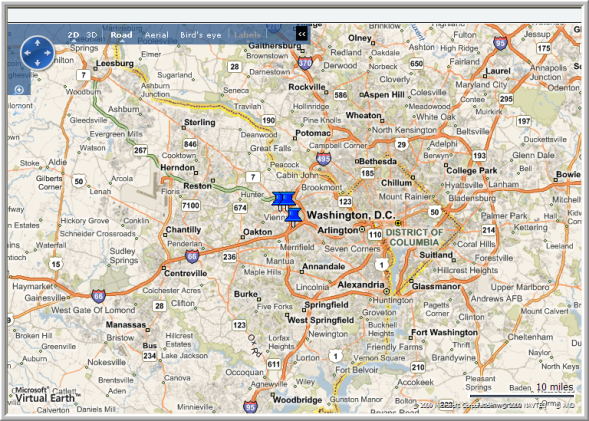Click the Annandale city label

click(x=323, y=266)
